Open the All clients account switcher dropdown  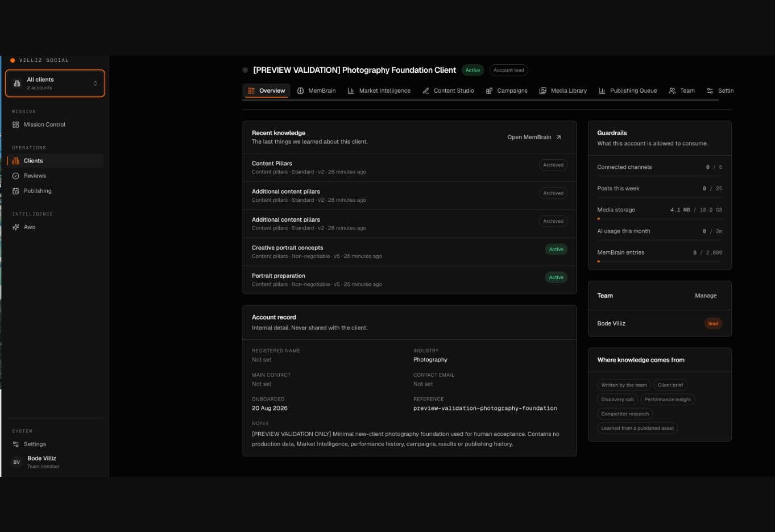[55, 84]
